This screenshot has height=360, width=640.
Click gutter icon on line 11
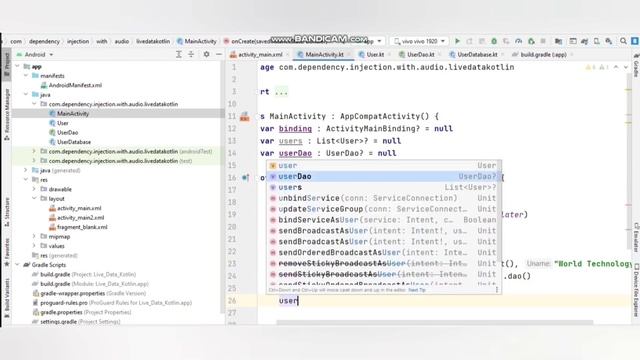point(244,117)
